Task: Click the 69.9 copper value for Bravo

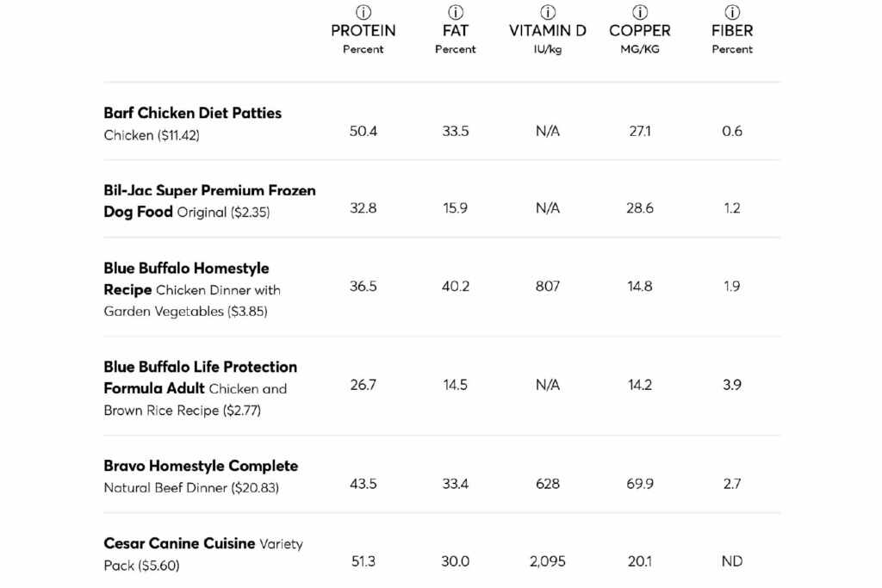Action: click(x=640, y=484)
